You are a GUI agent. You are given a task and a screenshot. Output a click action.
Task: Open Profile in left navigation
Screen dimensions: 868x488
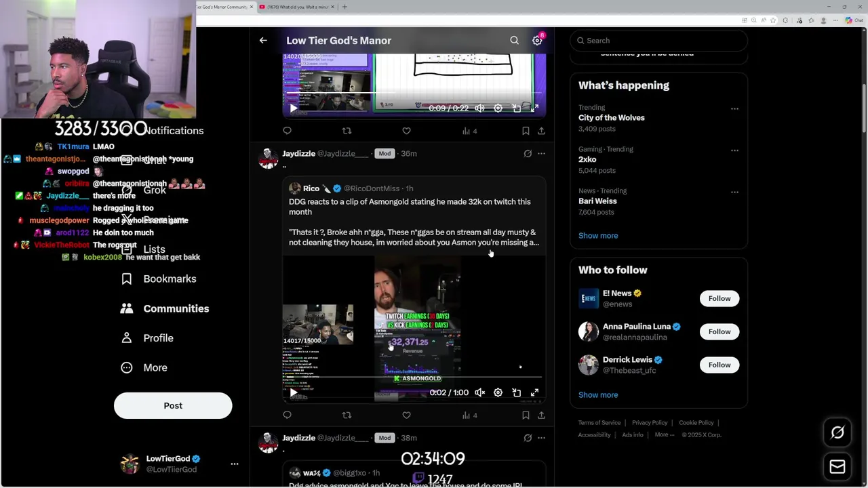[147, 338]
